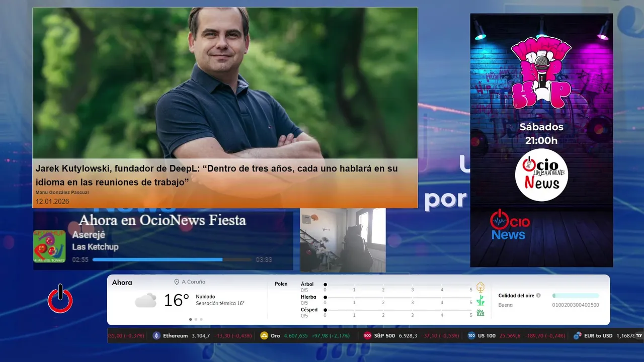This screenshot has width=644, height=362.
Task: Click the Sensación térmica 16° text
Action: 220,304
